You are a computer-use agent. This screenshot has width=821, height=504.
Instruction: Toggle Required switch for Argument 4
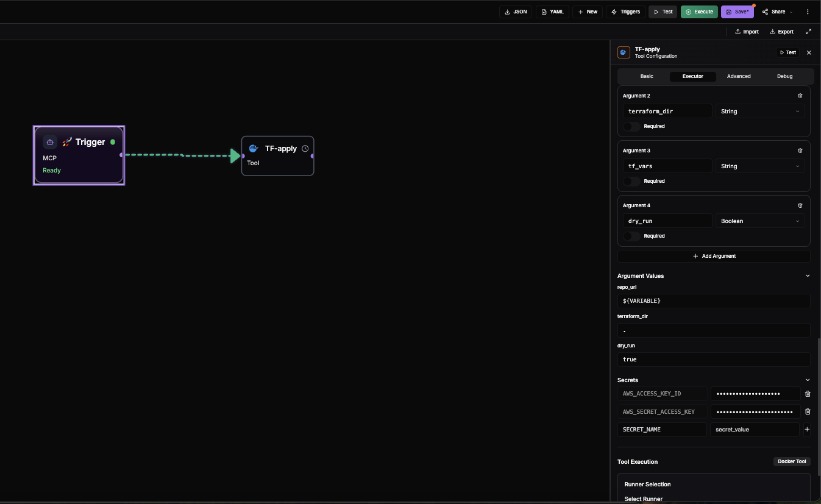[632, 236]
